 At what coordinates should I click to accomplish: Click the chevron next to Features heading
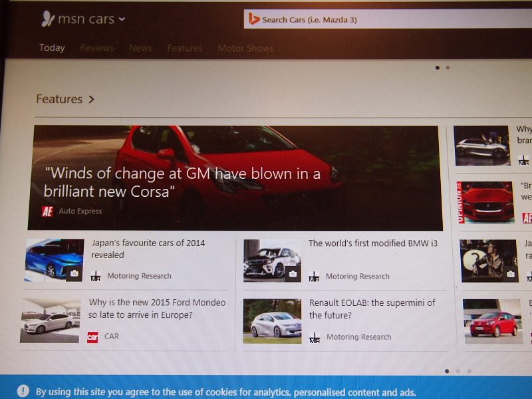(x=91, y=99)
